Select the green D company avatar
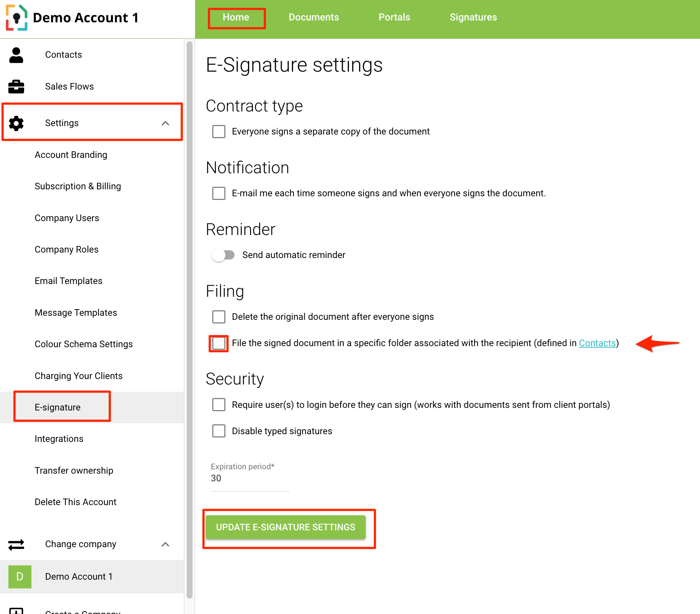Image resolution: width=700 pixels, height=614 pixels. click(20, 577)
